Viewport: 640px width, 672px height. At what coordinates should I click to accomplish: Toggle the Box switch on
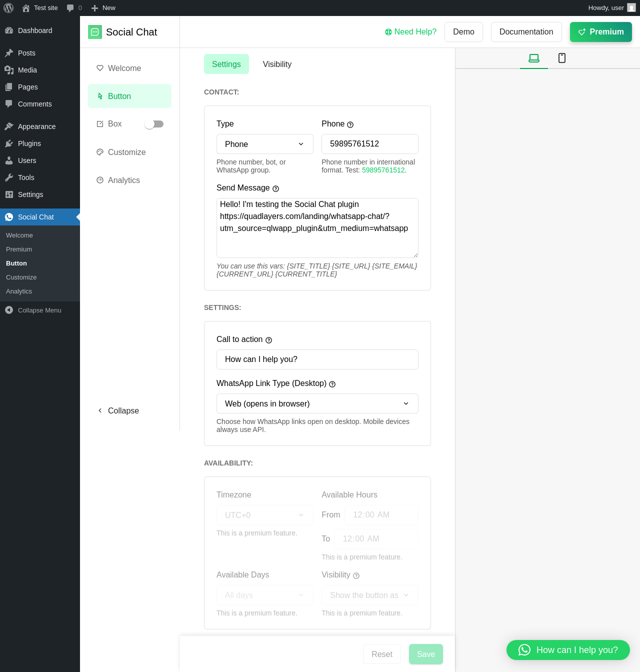154,124
